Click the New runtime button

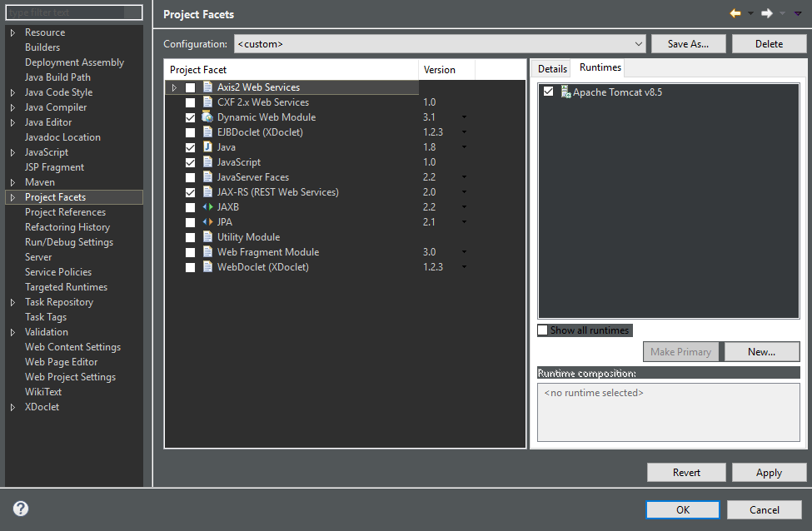coord(761,351)
